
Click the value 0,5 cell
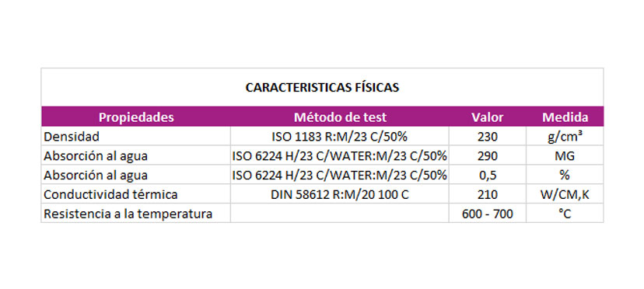click(488, 175)
